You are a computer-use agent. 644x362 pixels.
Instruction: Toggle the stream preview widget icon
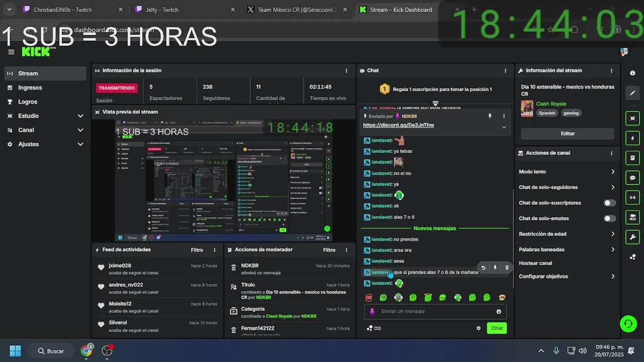pos(632,119)
